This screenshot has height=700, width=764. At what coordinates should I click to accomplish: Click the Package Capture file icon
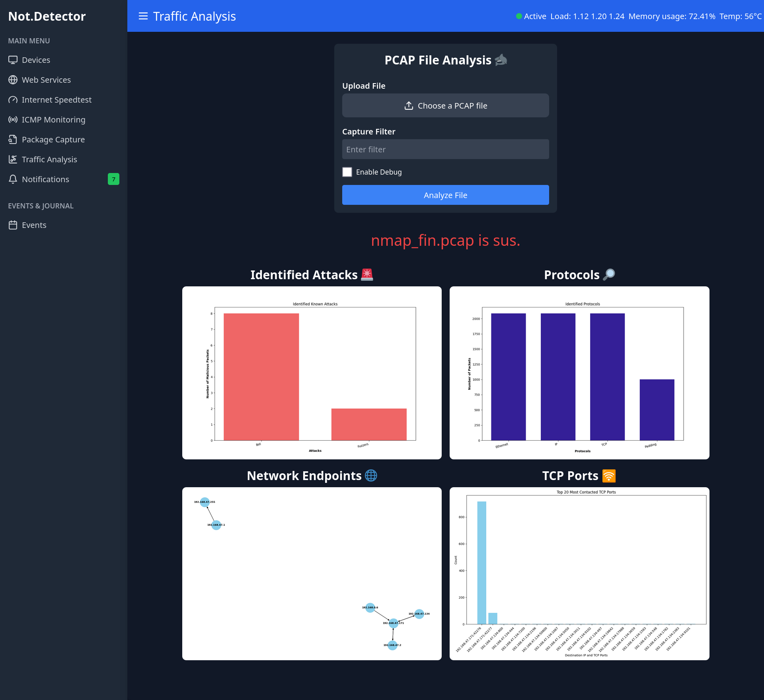tap(13, 139)
